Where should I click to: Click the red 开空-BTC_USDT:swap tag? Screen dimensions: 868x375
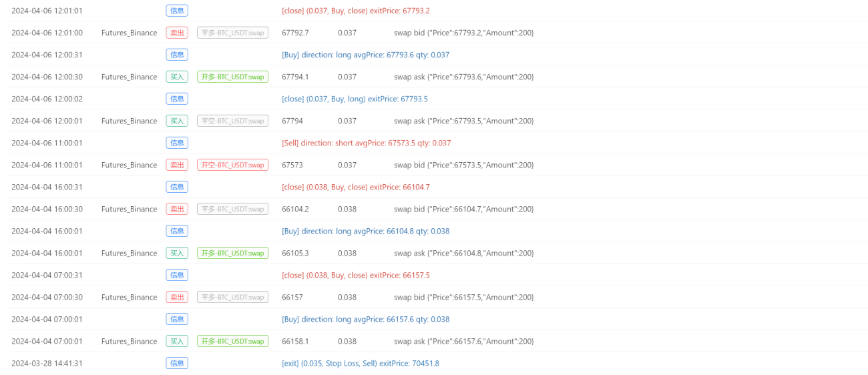coord(232,165)
